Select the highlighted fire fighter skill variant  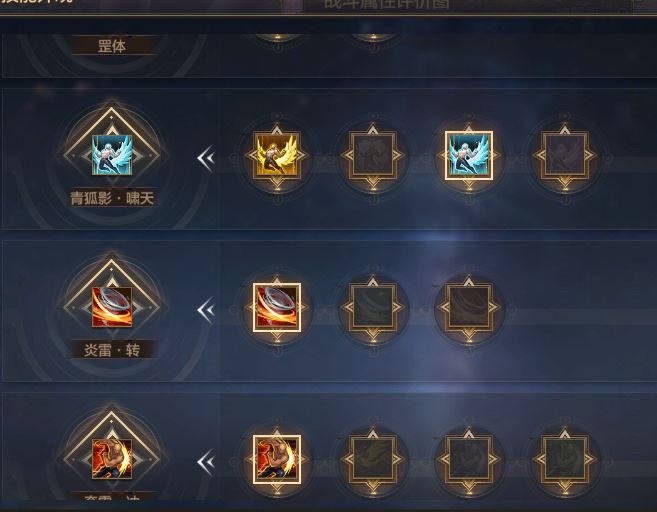pos(277,460)
